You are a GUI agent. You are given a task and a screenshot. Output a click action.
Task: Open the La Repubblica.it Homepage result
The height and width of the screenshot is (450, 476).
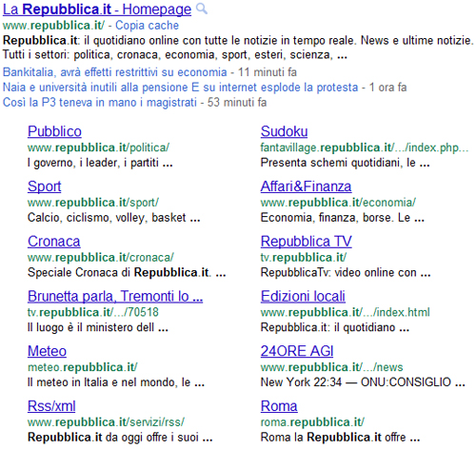(x=97, y=10)
